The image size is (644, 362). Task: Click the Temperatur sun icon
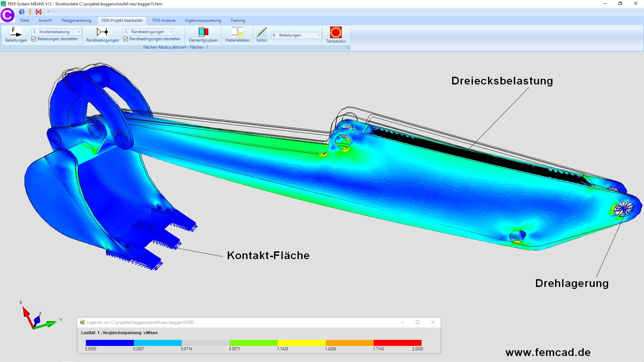pyautogui.click(x=336, y=33)
